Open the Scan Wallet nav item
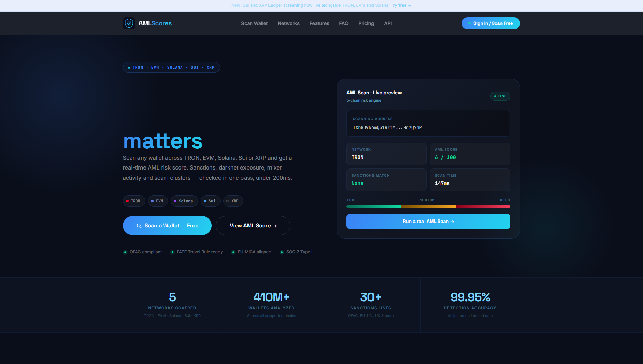Image resolution: width=643 pixels, height=364 pixels. [x=254, y=23]
